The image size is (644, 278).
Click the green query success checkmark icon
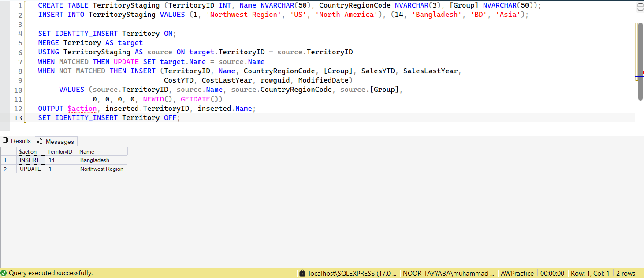pos(4,273)
